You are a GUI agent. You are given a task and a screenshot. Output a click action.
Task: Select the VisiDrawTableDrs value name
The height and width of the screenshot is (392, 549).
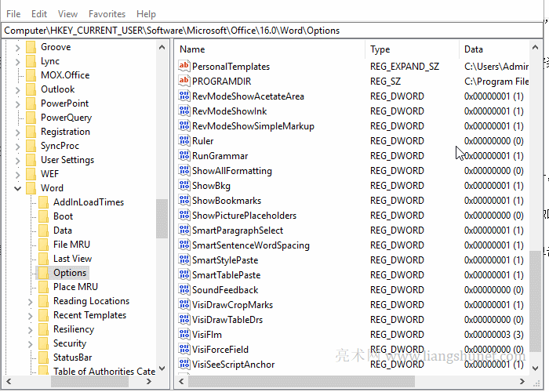point(227,320)
